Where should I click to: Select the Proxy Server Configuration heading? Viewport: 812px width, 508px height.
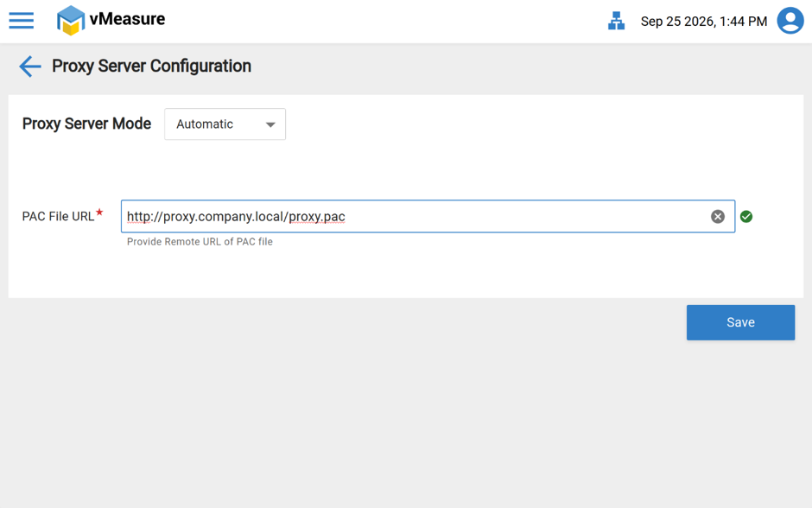tap(151, 67)
